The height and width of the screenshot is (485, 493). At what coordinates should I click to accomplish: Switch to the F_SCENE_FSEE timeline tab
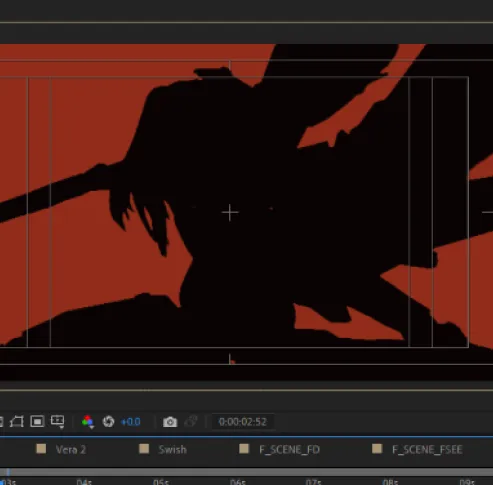427,450
